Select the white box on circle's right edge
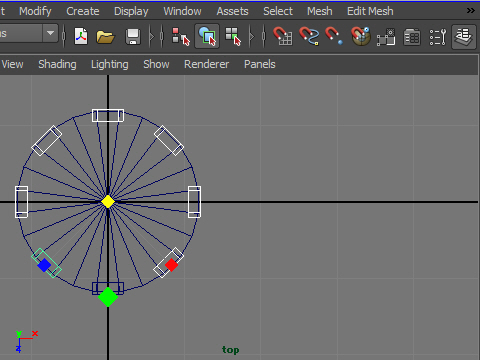The height and width of the screenshot is (360, 480). point(194,202)
